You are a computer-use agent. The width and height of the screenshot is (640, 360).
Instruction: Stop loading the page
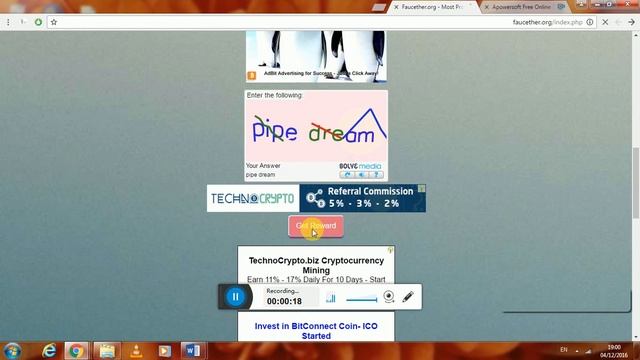[x=605, y=22]
